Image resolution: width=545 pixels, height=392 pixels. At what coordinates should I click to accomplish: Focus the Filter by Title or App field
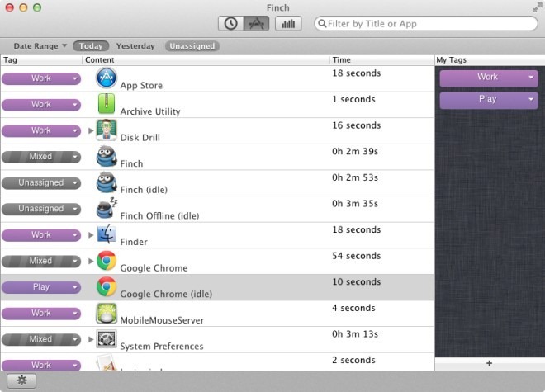tap(426, 24)
